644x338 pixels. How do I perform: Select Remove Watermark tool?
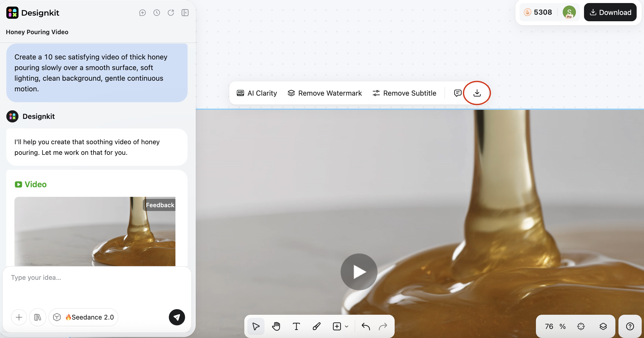click(x=325, y=93)
